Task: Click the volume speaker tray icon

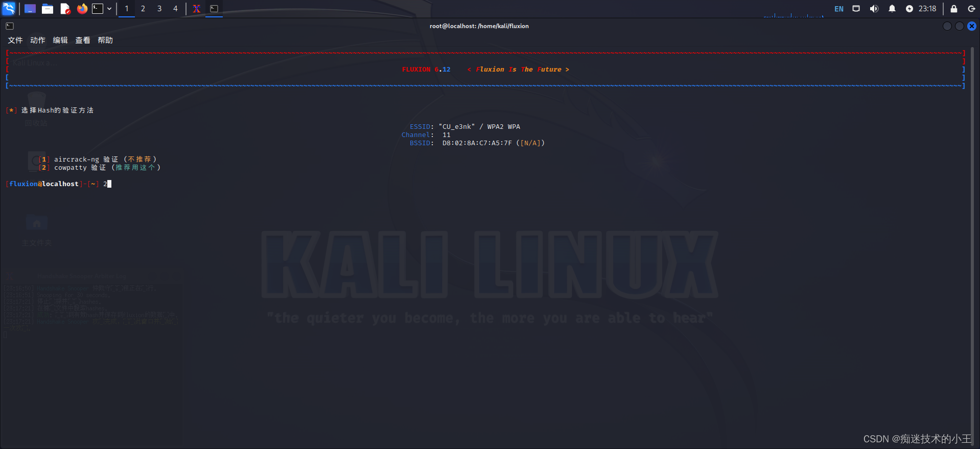Action: 874,9
